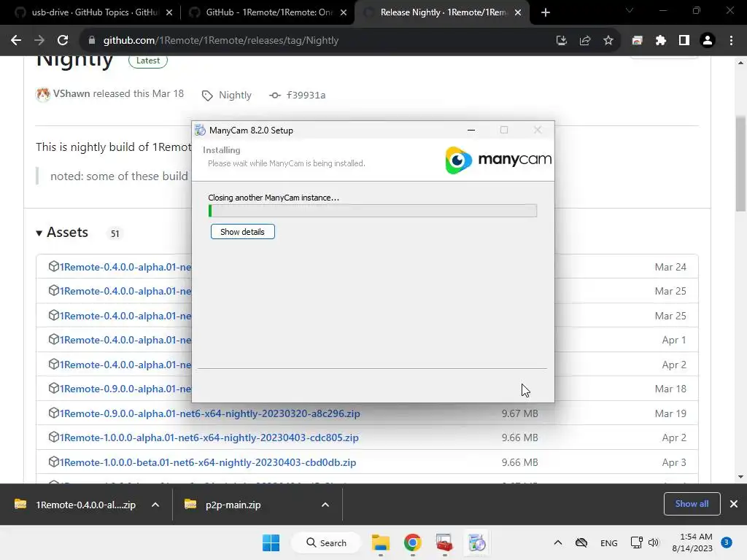Click Show all downloads
This screenshot has width=747, height=560.
tap(692, 504)
